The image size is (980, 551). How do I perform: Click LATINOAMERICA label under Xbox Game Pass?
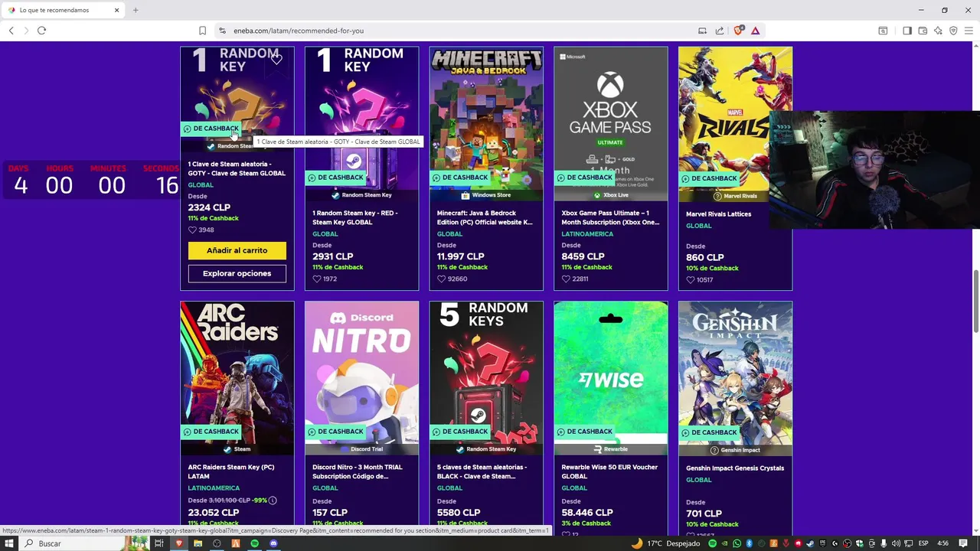click(x=587, y=234)
